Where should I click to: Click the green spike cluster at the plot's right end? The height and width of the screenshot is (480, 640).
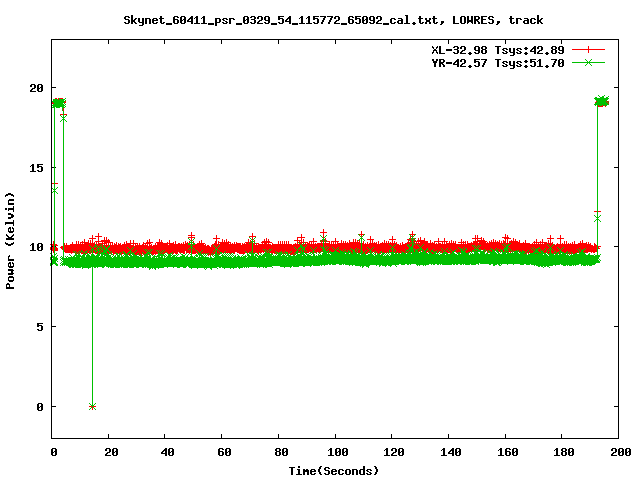[x=602, y=101]
